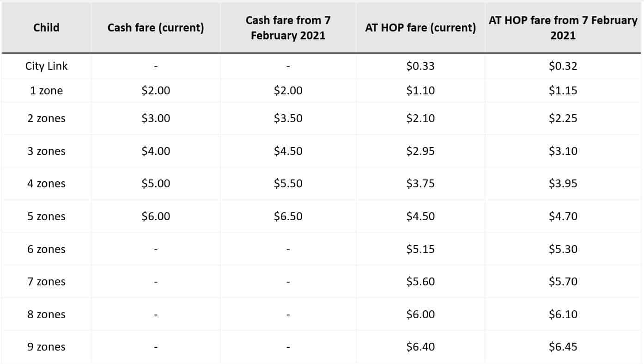Screen dimensions: 644x364
Task: Select the "City Link" row label
Action: [x=46, y=66]
